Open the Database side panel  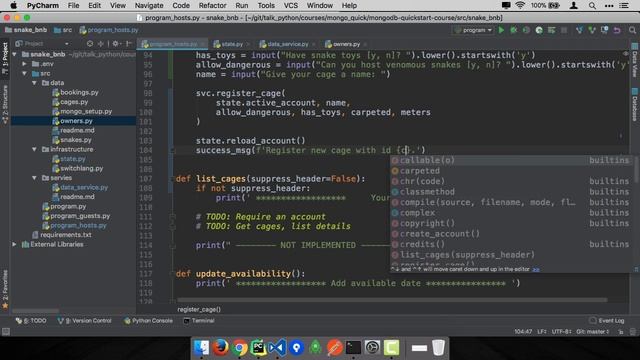pos(635,104)
